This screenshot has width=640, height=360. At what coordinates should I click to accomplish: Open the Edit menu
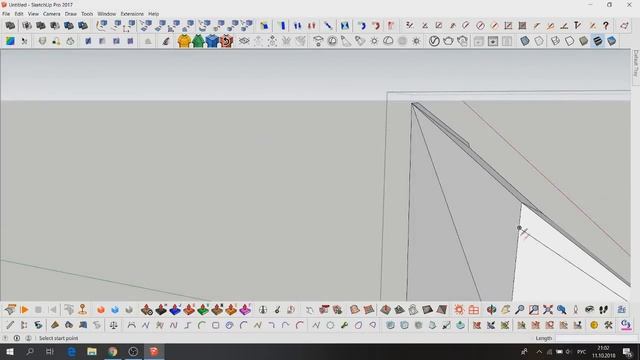tap(19, 13)
